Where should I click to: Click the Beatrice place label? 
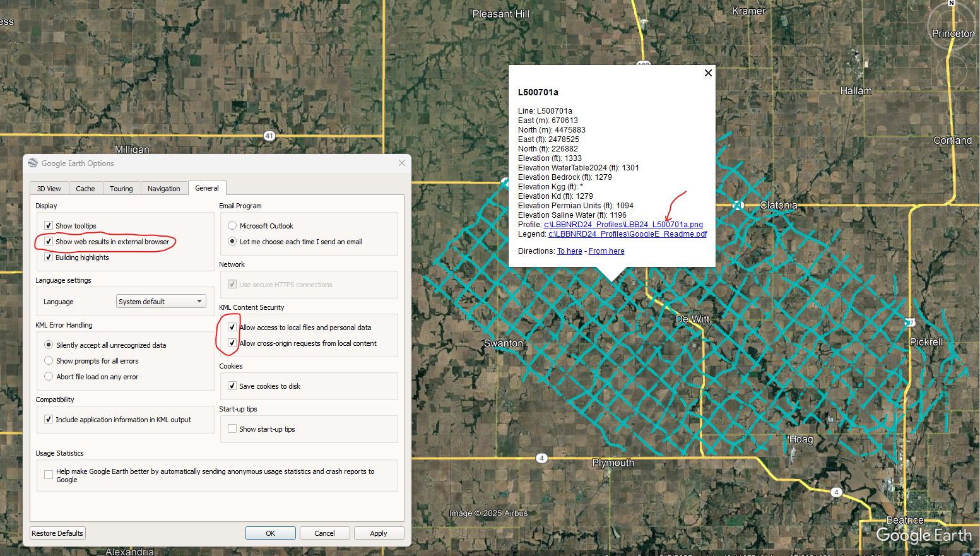point(905,520)
